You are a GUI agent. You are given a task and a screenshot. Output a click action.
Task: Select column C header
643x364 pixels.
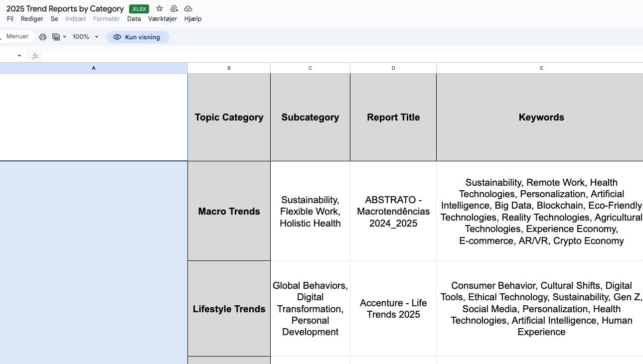click(310, 68)
